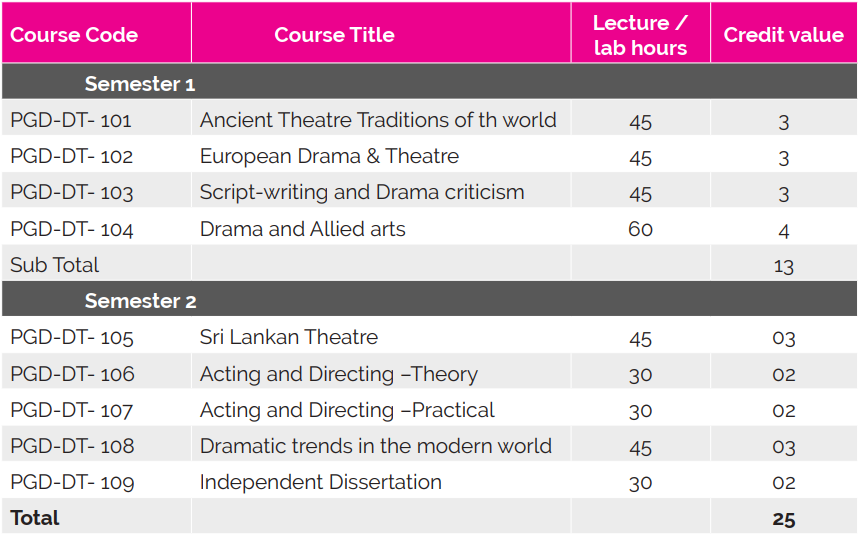Click Acting and Directing –Practical cell

coord(347,410)
